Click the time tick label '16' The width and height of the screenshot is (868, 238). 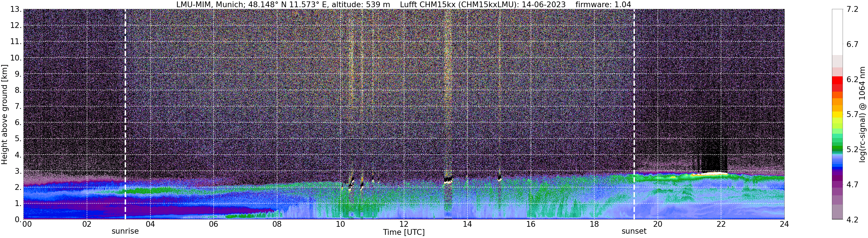531,224
